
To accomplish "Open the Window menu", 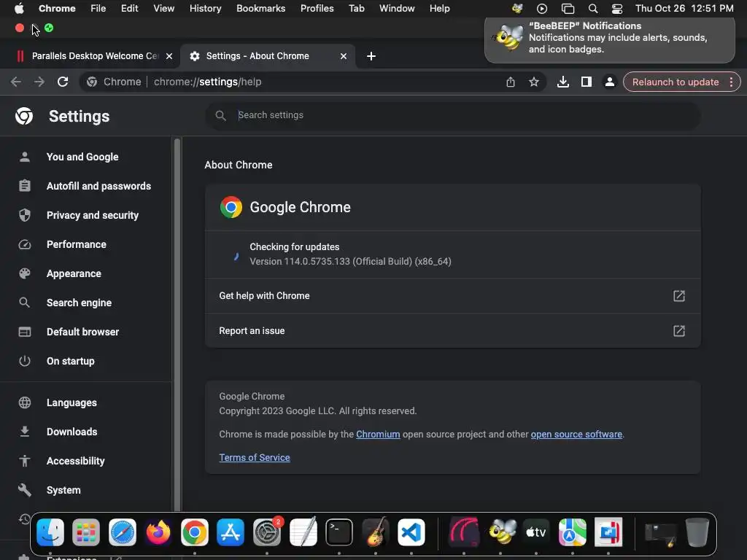I will (397, 8).
